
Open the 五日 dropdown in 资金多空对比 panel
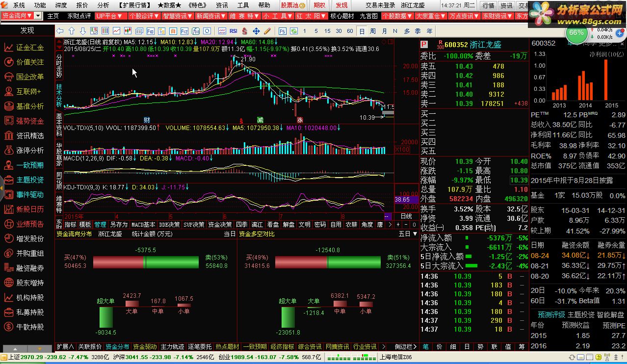(407, 234)
